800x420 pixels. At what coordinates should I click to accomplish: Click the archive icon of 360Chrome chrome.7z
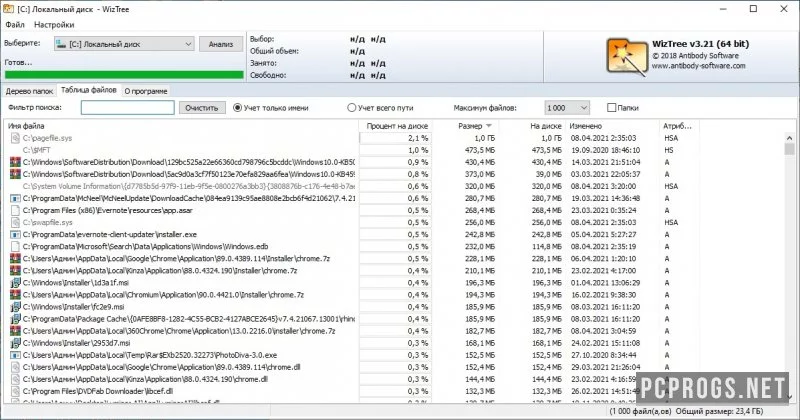[15, 331]
